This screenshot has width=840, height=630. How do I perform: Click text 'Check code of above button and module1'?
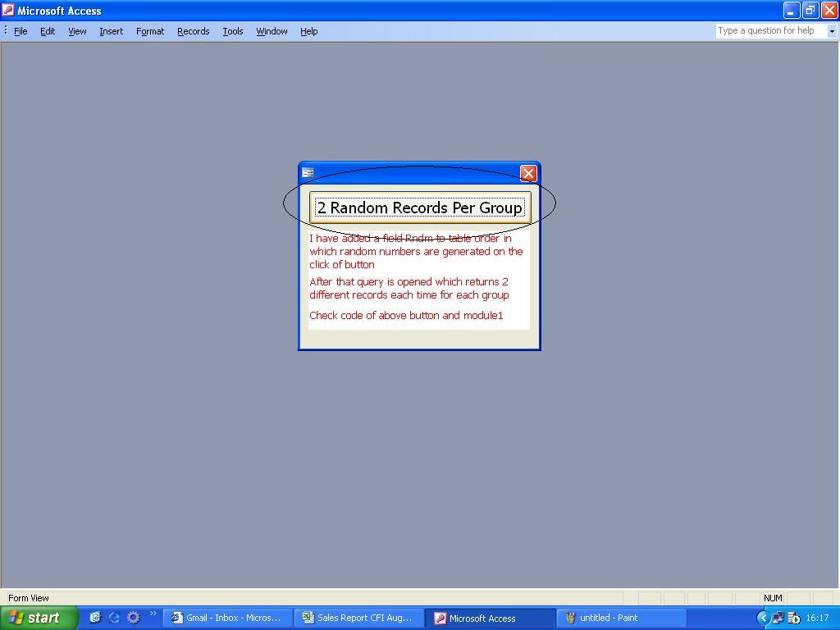coord(406,316)
